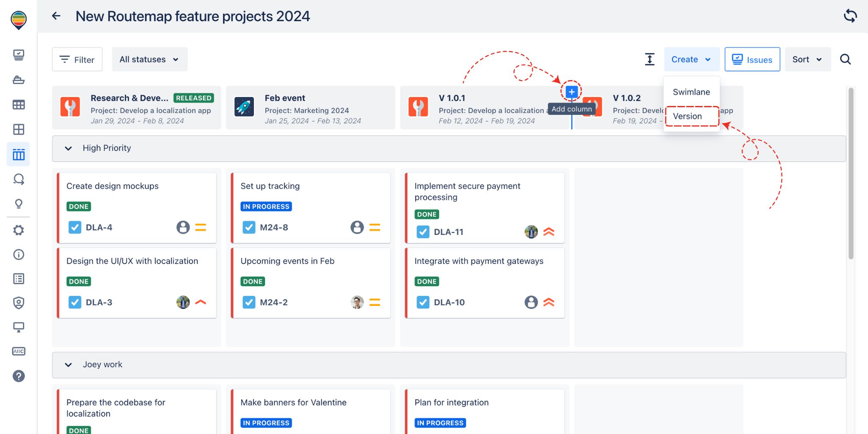Screen dimensions: 868x434
Task: Open the settings gear in sidebar
Action: click(x=19, y=230)
